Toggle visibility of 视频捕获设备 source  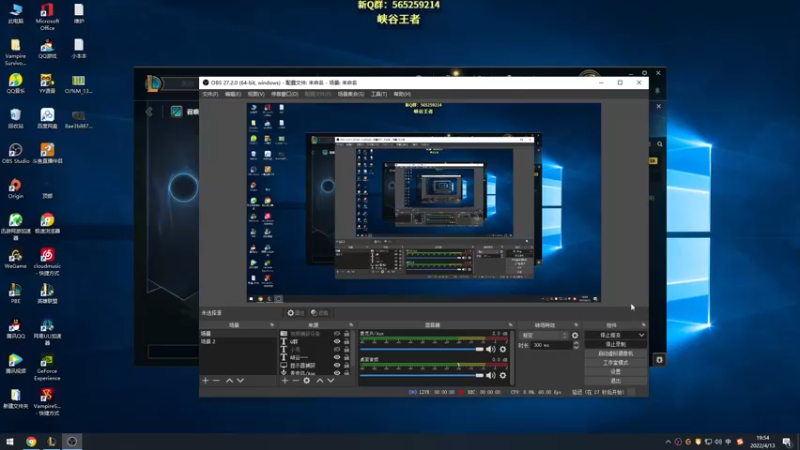[337, 334]
